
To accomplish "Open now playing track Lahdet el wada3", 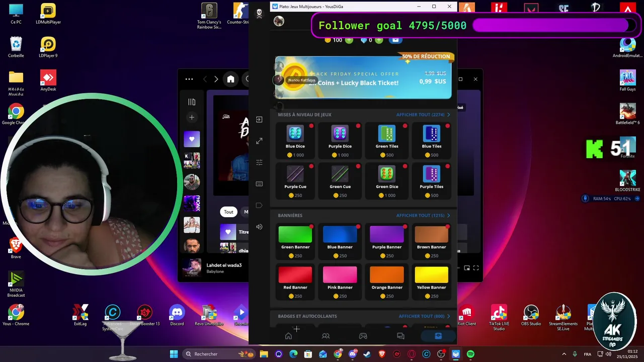I will tap(224, 265).
